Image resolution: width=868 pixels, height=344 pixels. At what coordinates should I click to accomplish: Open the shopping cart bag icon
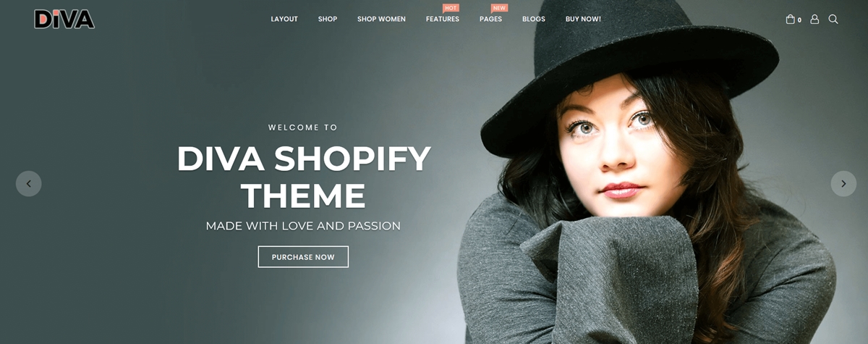(791, 20)
